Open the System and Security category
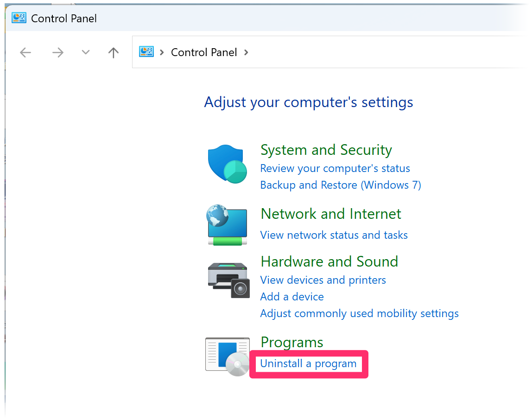 coord(326,150)
